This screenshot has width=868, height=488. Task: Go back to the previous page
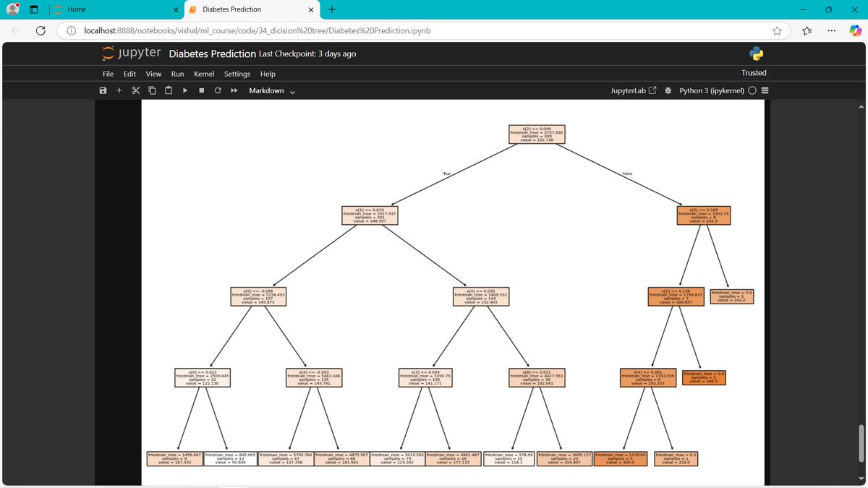(x=16, y=30)
